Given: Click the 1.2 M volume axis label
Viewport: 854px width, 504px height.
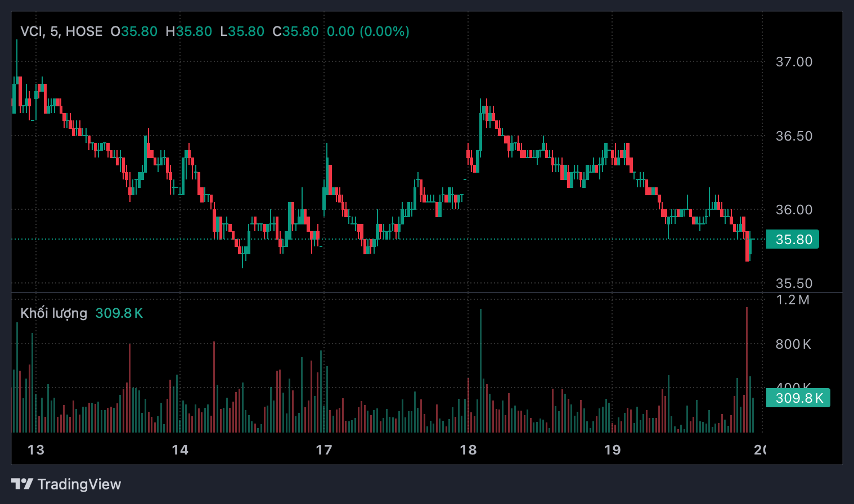Looking at the screenshot, I should pos(793,300).
